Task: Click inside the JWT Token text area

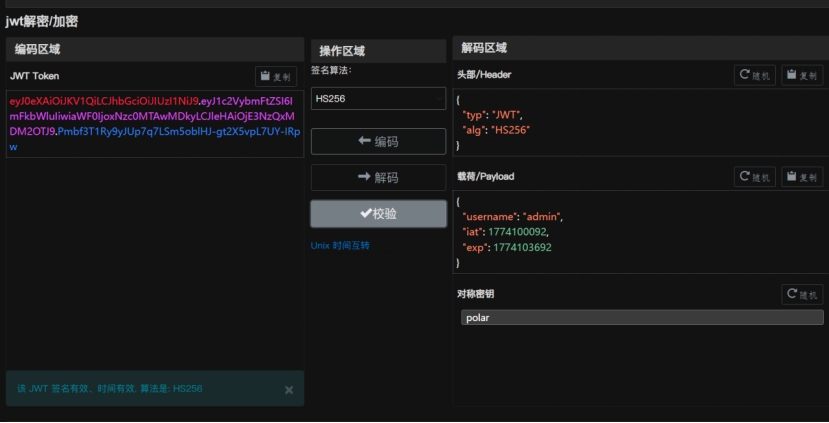Action: pos(155,124)
